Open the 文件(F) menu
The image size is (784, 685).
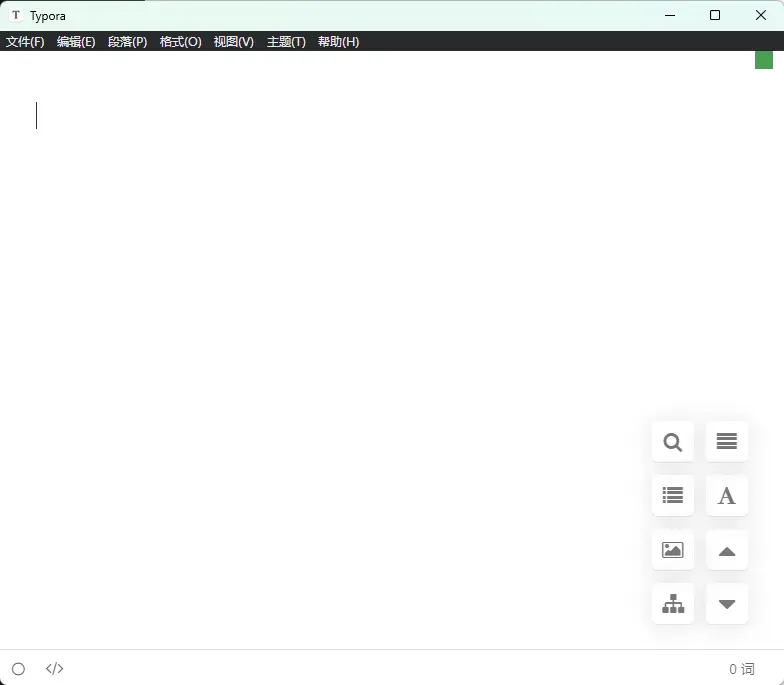point(25,42)
